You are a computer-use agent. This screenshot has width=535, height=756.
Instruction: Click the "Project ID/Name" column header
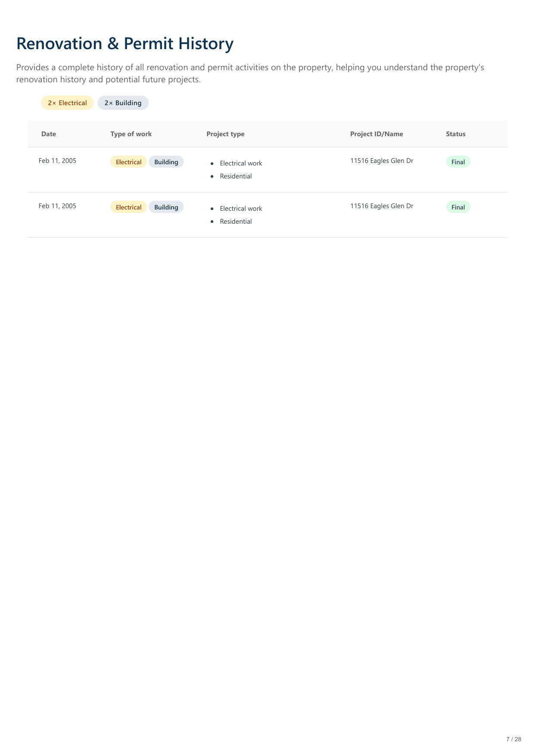[376, 134]
